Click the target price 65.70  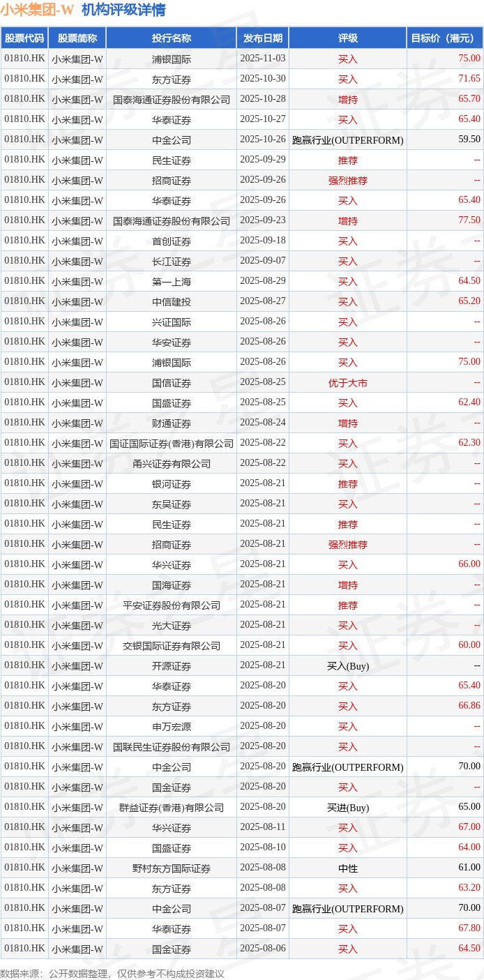pos(469,99)
